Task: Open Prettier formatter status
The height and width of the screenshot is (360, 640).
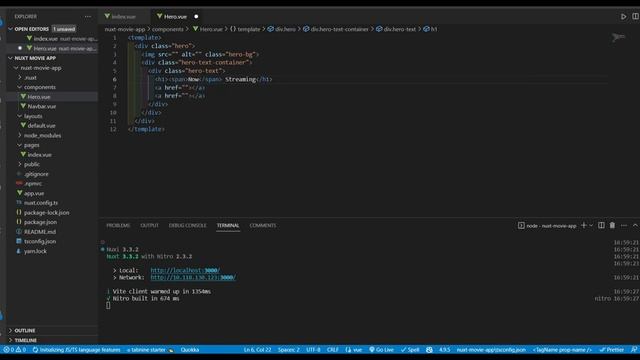Action: 611,350
